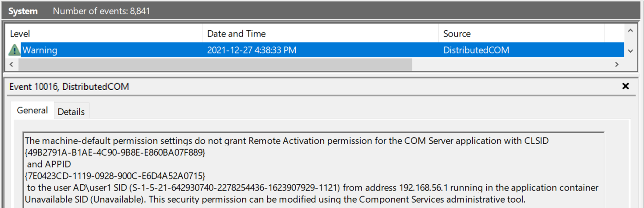
Task: Click inside the event description text box
Action: coord(314,170)
